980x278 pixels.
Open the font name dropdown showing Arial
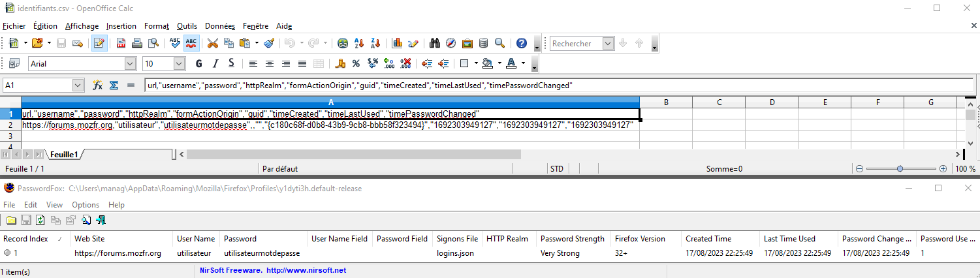click(x=130, y=63)
